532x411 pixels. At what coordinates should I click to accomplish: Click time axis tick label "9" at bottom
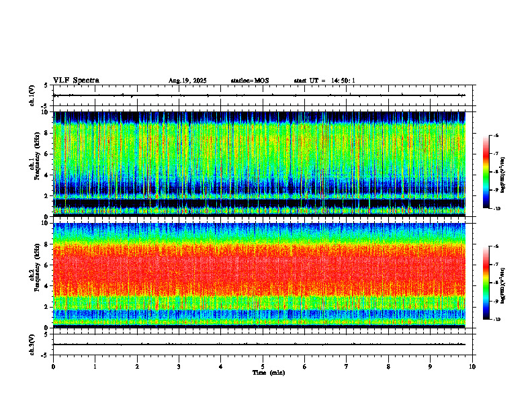pos(430,367)
